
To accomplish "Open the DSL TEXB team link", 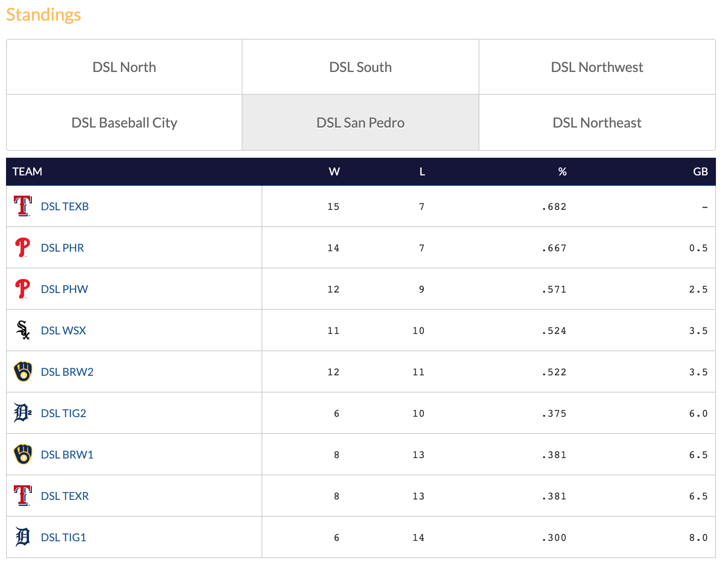I will pos(65,206).
